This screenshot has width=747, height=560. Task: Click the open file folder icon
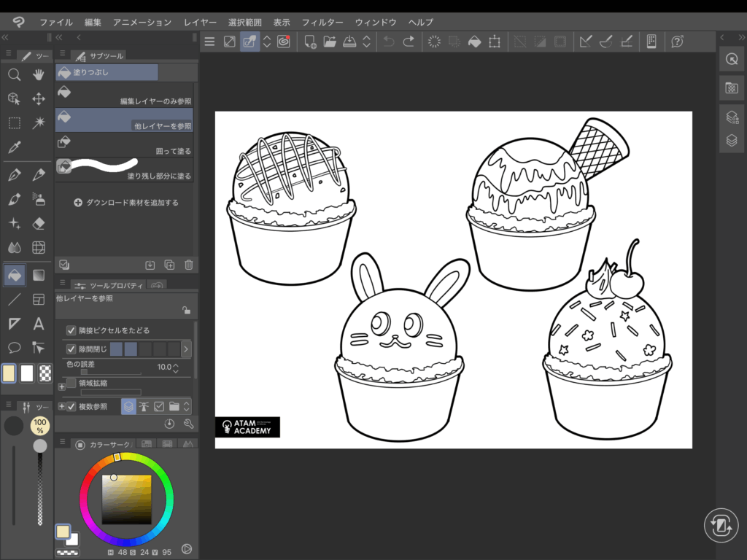329,42
